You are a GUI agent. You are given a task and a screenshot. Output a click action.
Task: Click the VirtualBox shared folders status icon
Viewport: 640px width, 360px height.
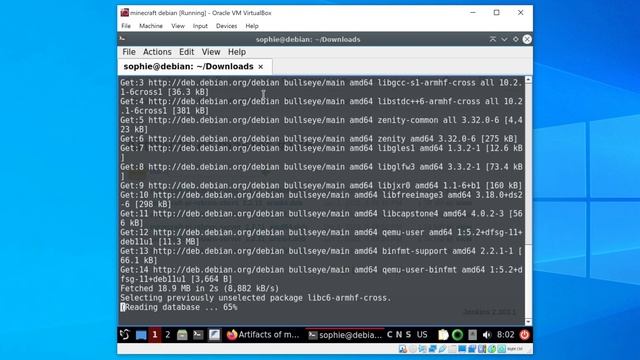pyautogui.click(x=452, y=349)
